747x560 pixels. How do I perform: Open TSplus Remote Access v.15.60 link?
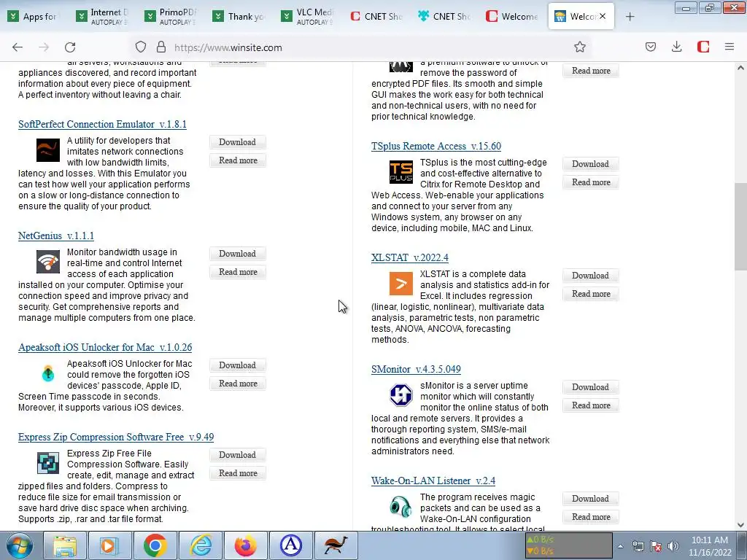pos(436,146)
